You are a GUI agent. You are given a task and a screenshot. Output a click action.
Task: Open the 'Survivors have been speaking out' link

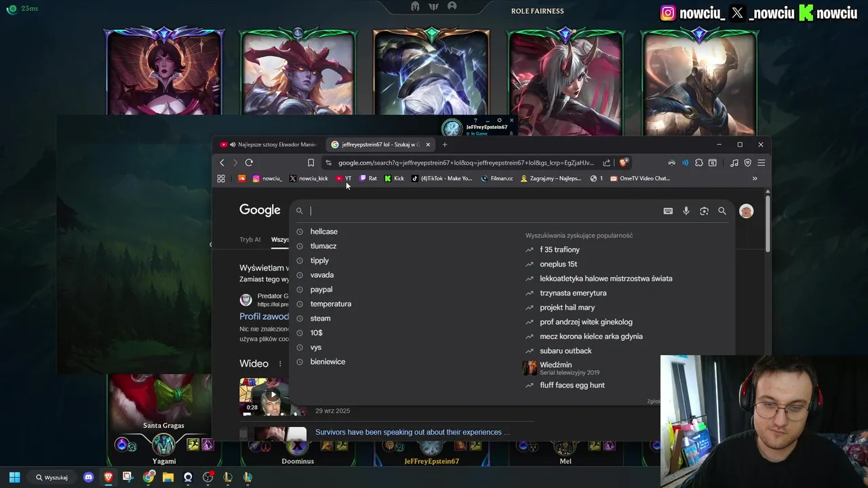(x=412, y=432)
